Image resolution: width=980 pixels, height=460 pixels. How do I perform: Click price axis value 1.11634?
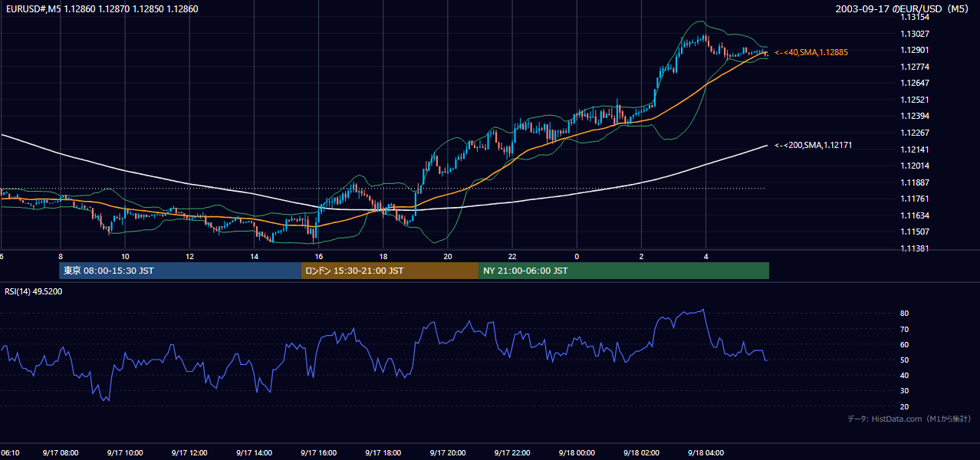tap(914, 215)
